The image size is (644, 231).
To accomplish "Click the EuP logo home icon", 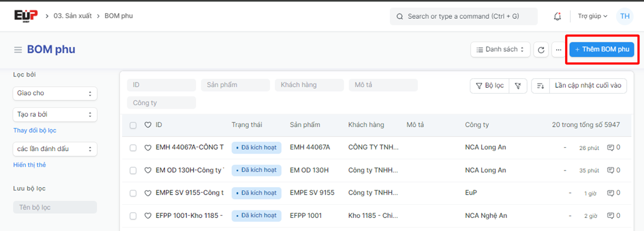I will pos(26,16).
